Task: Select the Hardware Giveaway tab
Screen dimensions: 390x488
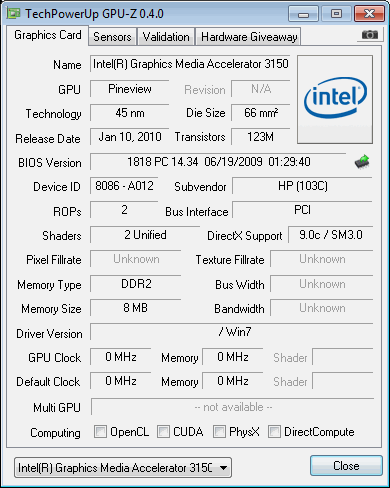Action: point(249,37)
